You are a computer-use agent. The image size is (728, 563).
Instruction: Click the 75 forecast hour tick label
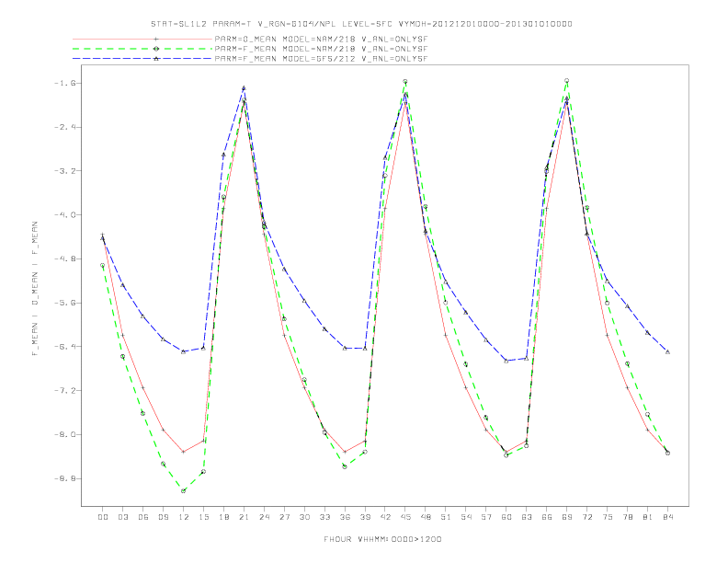[608, 517]
